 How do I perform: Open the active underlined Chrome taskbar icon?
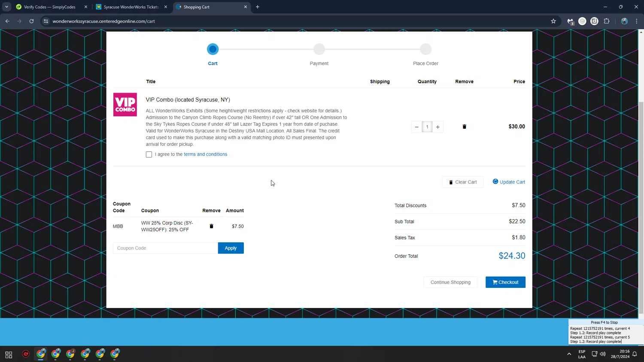point(41,353)
